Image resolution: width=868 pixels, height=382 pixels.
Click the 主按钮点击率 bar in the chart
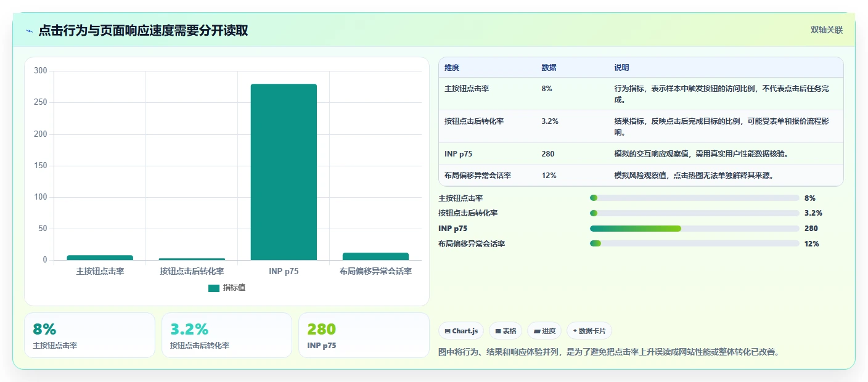click(100, 258)
